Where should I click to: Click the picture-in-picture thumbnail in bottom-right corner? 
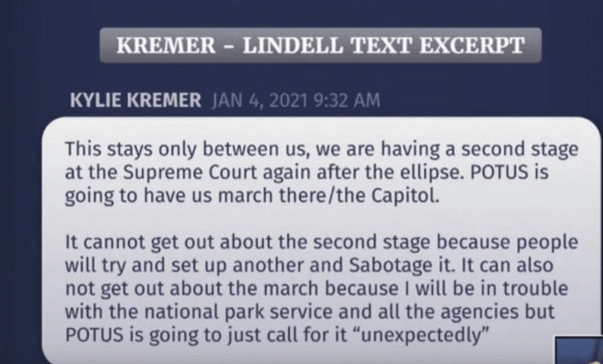click(580, 353)
